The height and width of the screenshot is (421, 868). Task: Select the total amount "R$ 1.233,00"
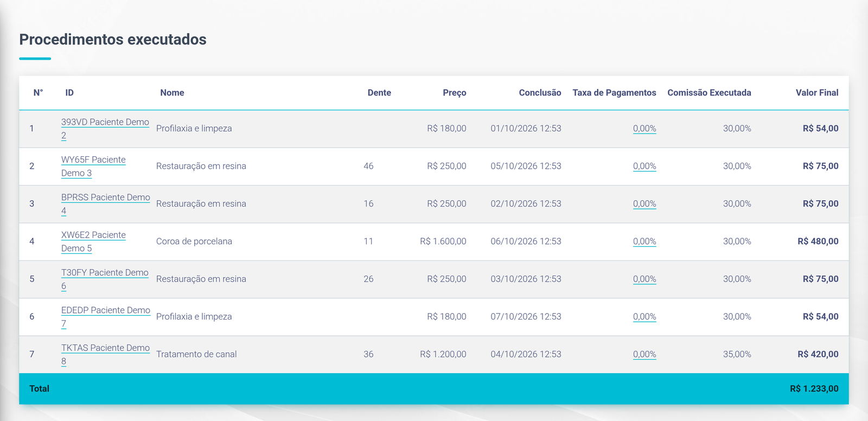tap(814, 388)
